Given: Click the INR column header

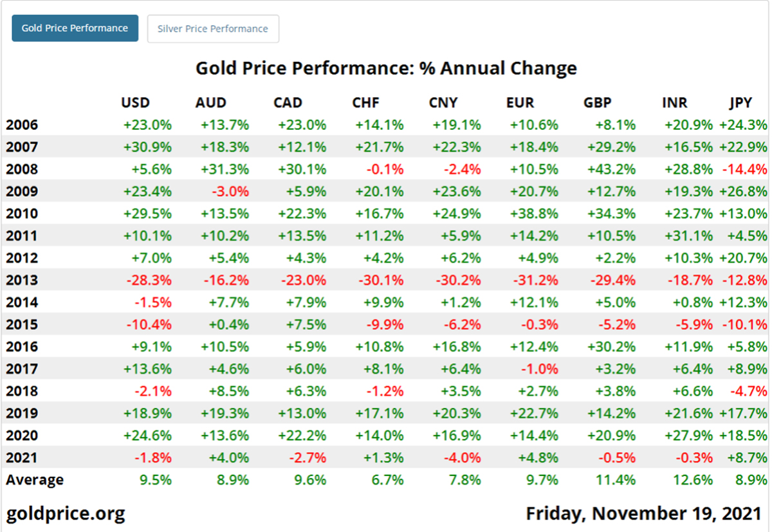Looking at the screenshot, I should [674, 103].
